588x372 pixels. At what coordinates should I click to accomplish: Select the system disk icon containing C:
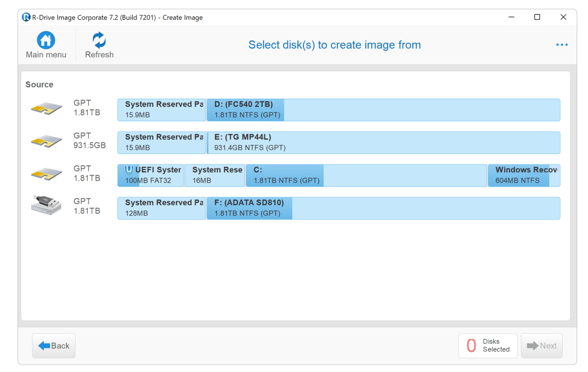[47, 175]
